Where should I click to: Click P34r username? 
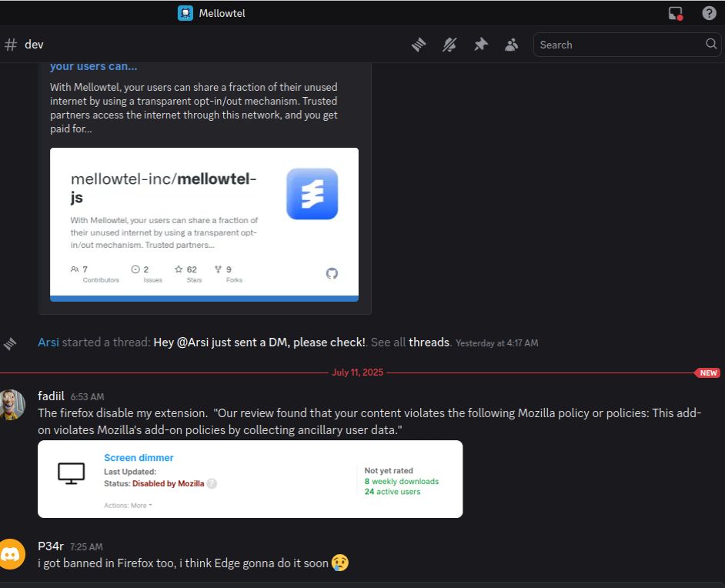(x=51, y=546)
